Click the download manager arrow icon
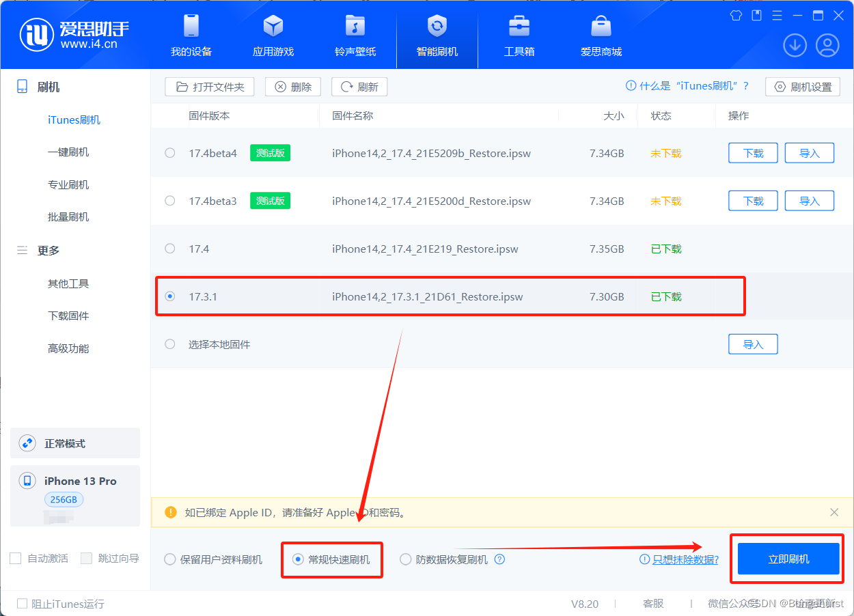 (x=795, y=46)
